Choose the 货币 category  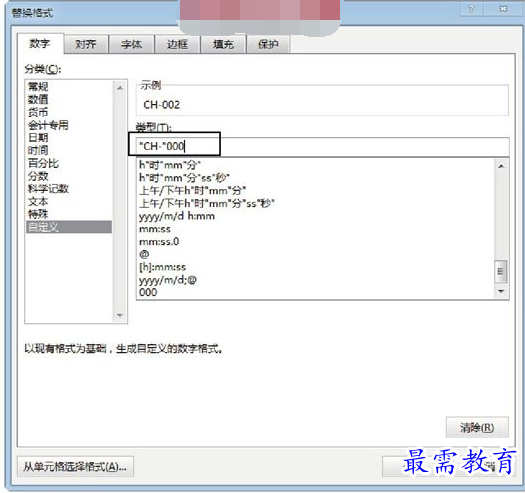click(x=69, y=112)
